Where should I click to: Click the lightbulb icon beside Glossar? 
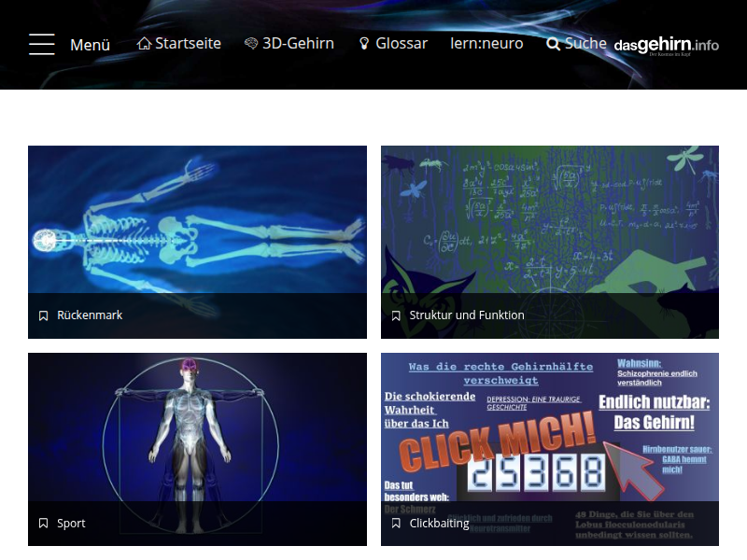click(364, 44)
